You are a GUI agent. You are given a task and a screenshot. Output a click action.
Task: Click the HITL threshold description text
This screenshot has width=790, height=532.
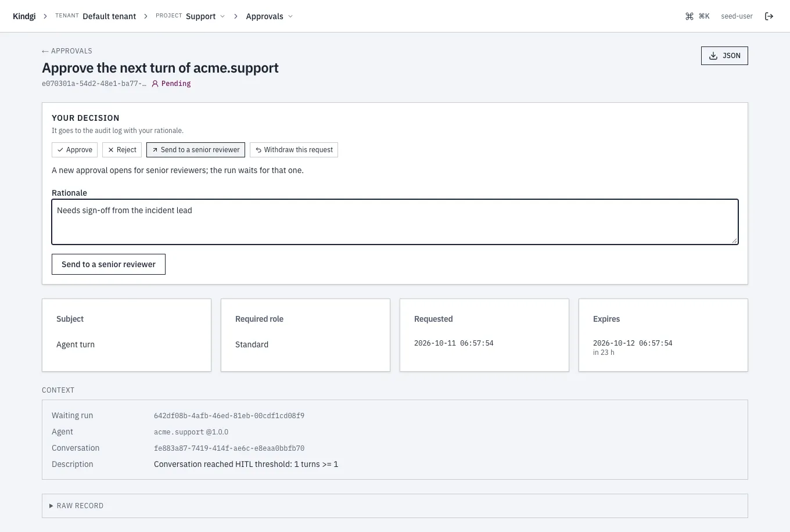(246, 465)
